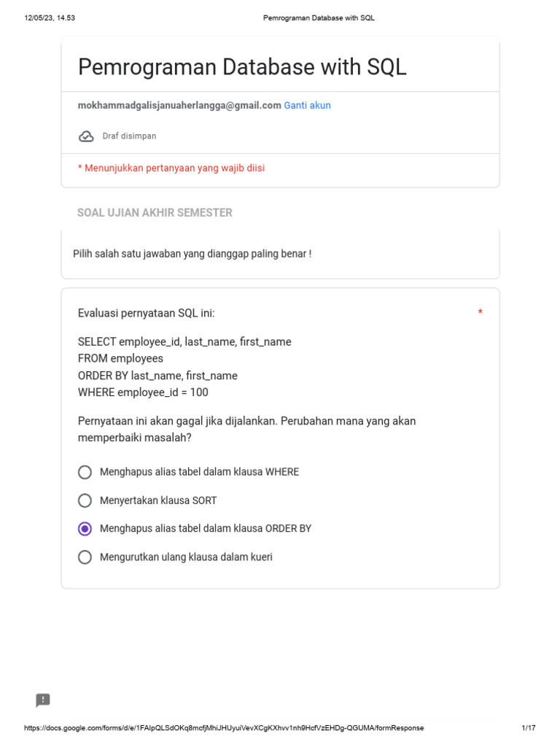Click the 'Evaluasi pernyataan SQL ini:' question heading

146,313
